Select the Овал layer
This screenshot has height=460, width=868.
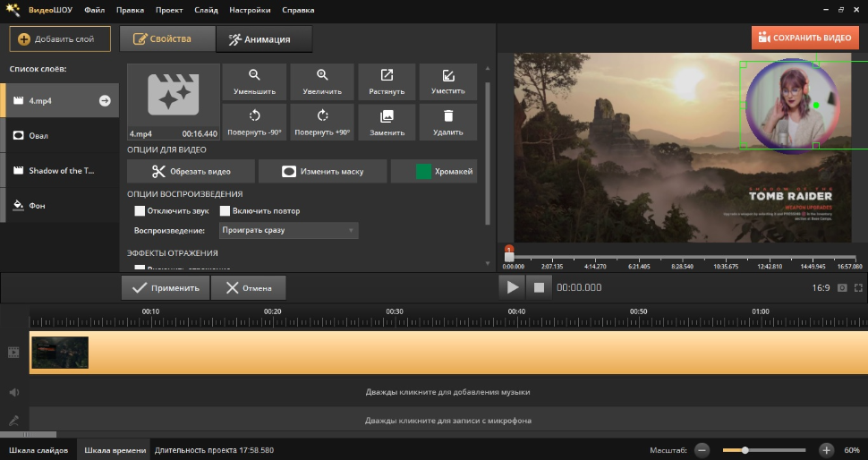tap(60, 136)
